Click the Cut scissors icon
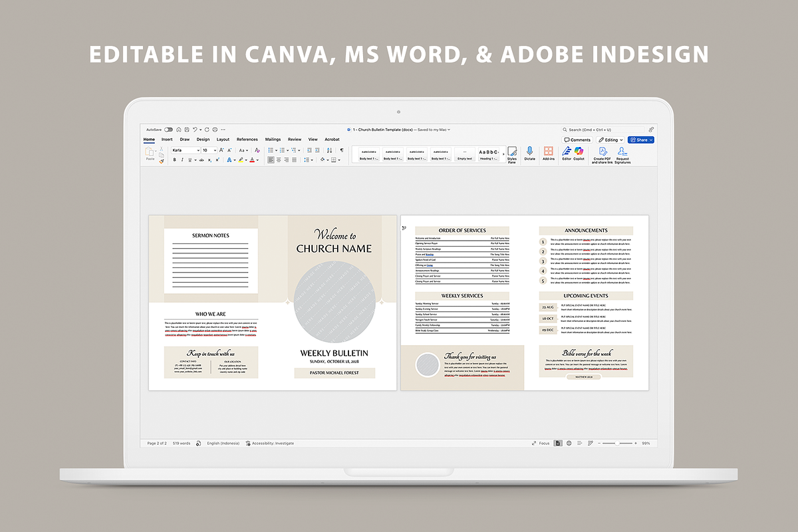This screenshot has height=532, width=798. click(x=161, y=149)
